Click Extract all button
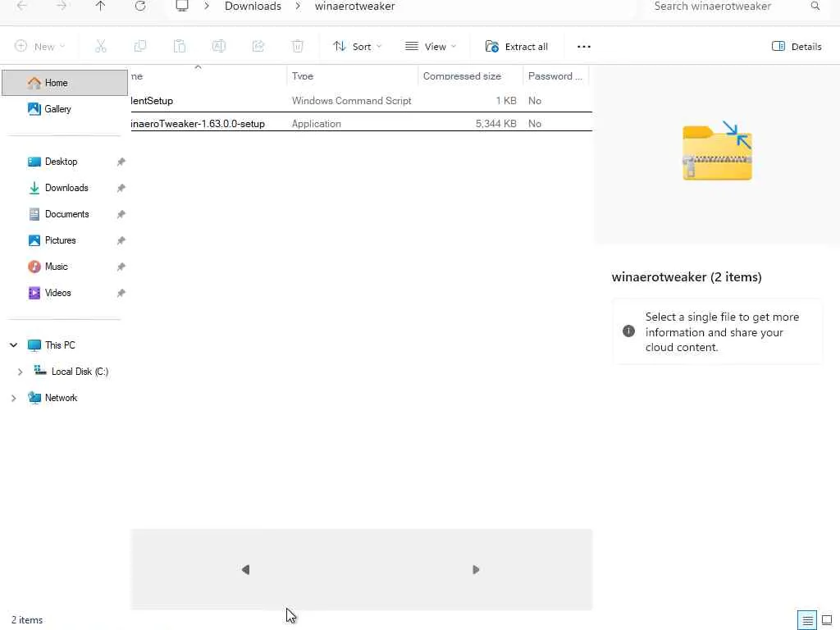 pyautogui.click(x=517, y=47)
